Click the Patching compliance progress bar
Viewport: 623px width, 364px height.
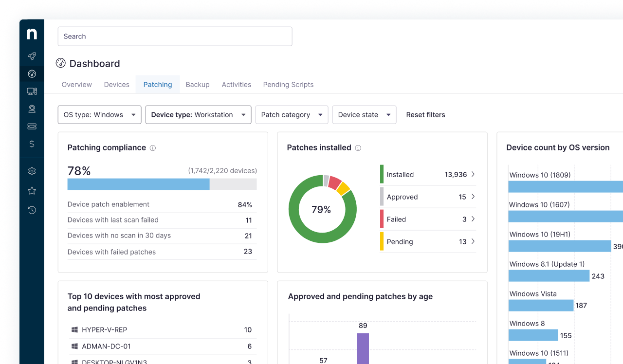[x=162, y=184]
